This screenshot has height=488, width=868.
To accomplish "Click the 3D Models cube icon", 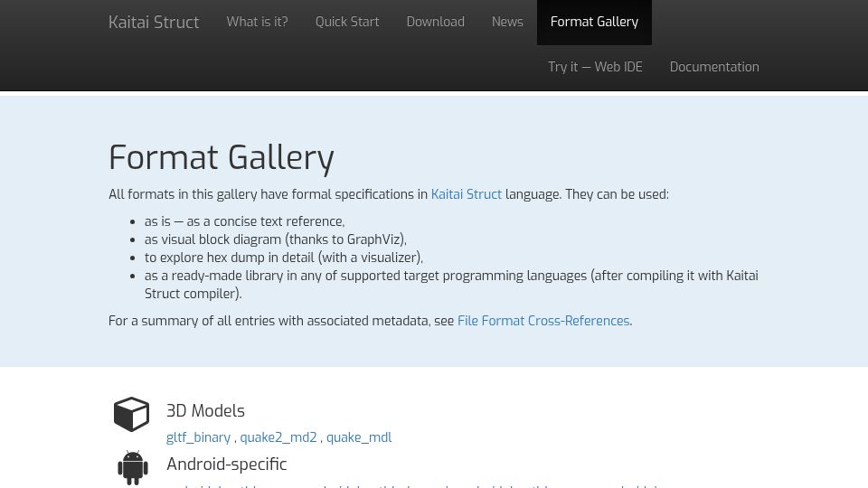I will click(x=131, y=414).
